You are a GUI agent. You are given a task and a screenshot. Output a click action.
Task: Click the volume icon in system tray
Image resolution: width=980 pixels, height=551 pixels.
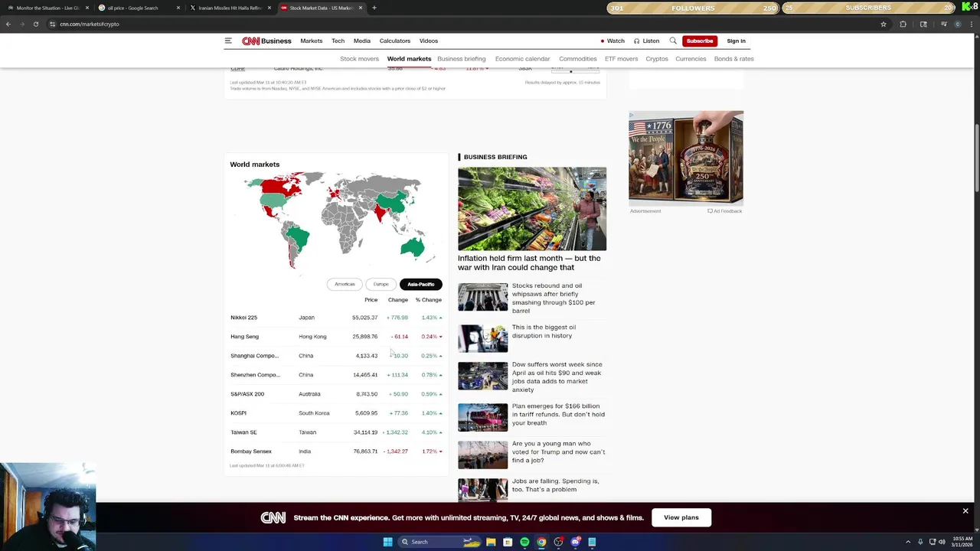click(942, 542)
